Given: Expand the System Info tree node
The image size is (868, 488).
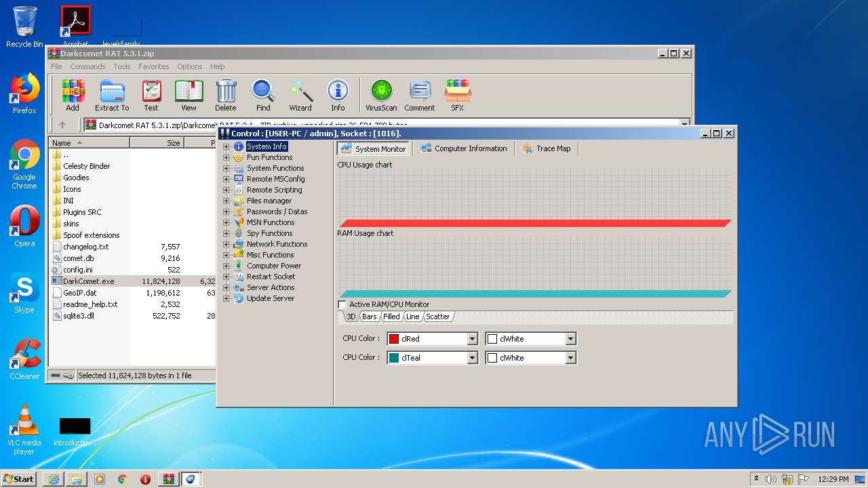Looking at the screenshot, I should pos(226,146).
